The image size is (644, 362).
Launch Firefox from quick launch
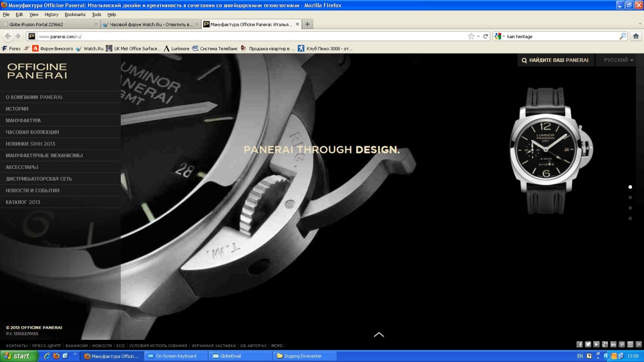coord(56,356)
